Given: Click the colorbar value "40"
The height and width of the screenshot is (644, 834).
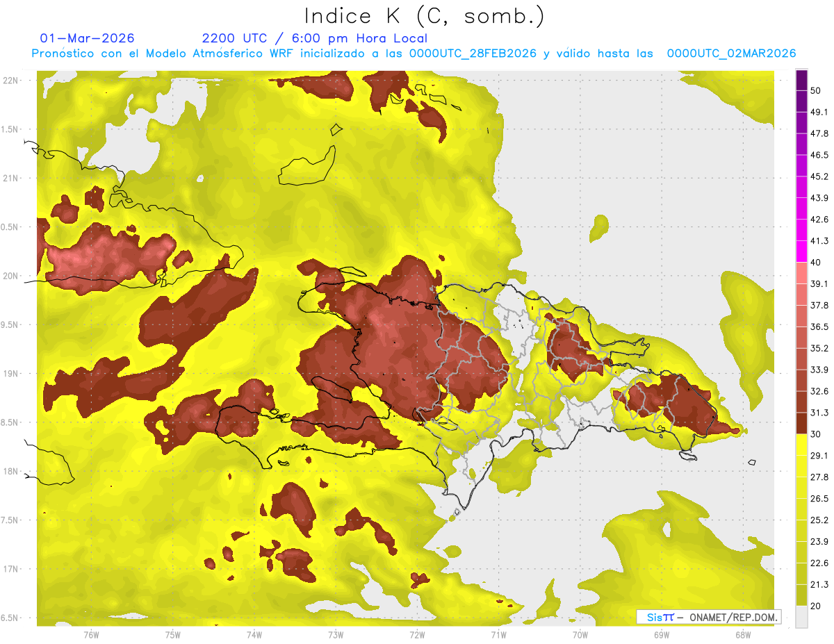Looking at the screenshot, I should tap(816, 263).
